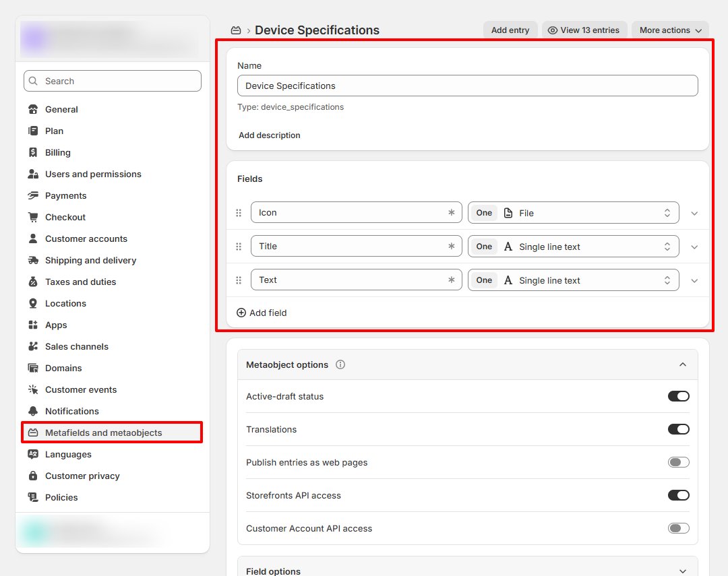This screenshot has width=728, height=576.
Task: Click into the settings Search field
Action: pos(113,82)
